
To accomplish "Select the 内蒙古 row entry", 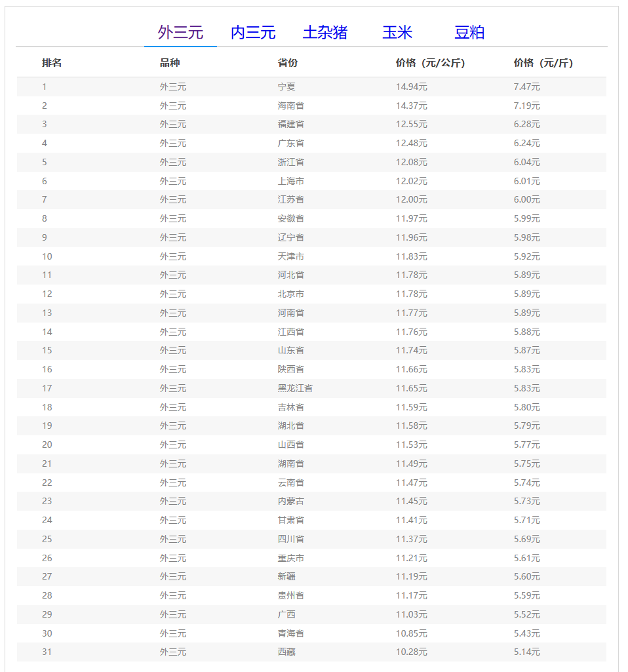I will 290,501.
